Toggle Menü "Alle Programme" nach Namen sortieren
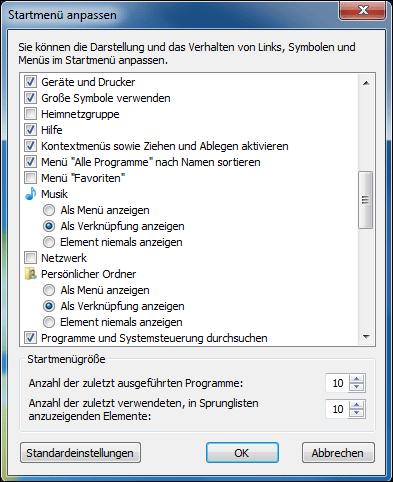The image size is (393, 482). point(30,162)
